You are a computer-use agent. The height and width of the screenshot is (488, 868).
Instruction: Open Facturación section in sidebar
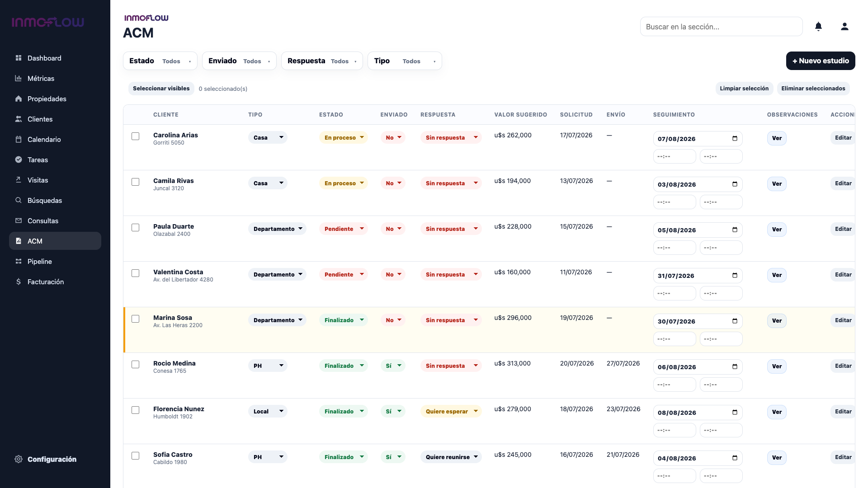coord(55,282)
